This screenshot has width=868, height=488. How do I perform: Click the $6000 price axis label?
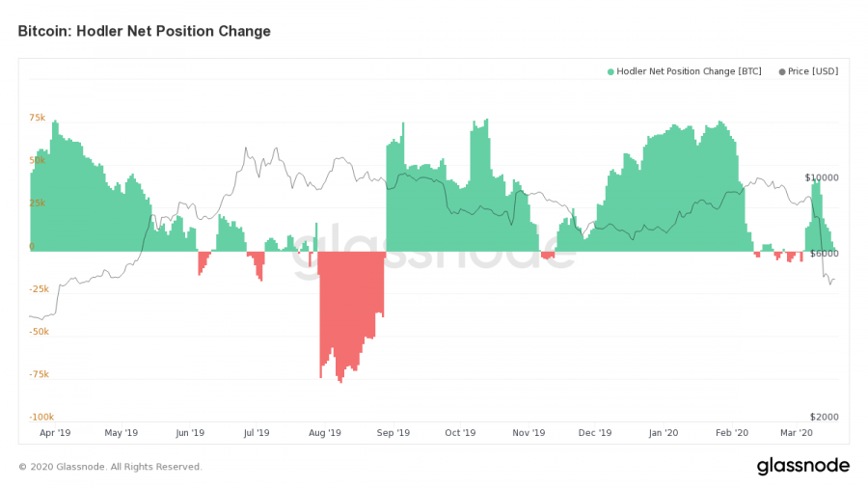[x=825, y=254]
